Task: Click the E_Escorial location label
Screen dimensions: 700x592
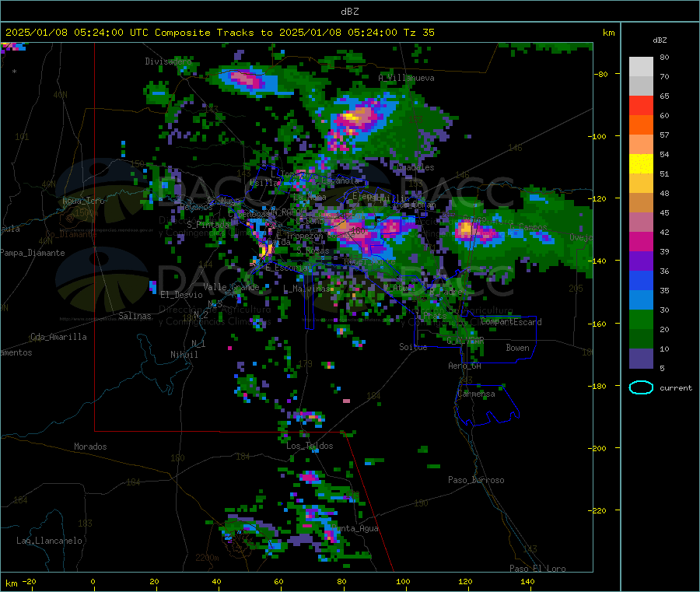Action: (288, 268)
